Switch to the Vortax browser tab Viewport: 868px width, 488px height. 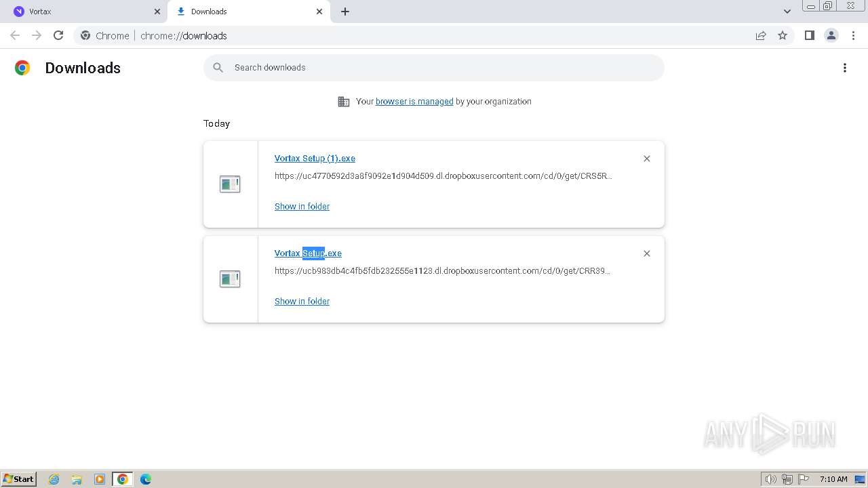(x=85, y=12)
